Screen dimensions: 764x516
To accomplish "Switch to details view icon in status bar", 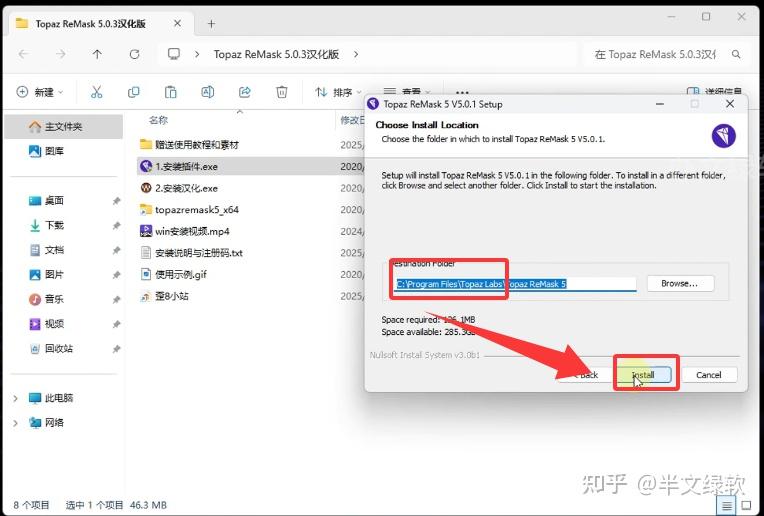I will [726, 506].
